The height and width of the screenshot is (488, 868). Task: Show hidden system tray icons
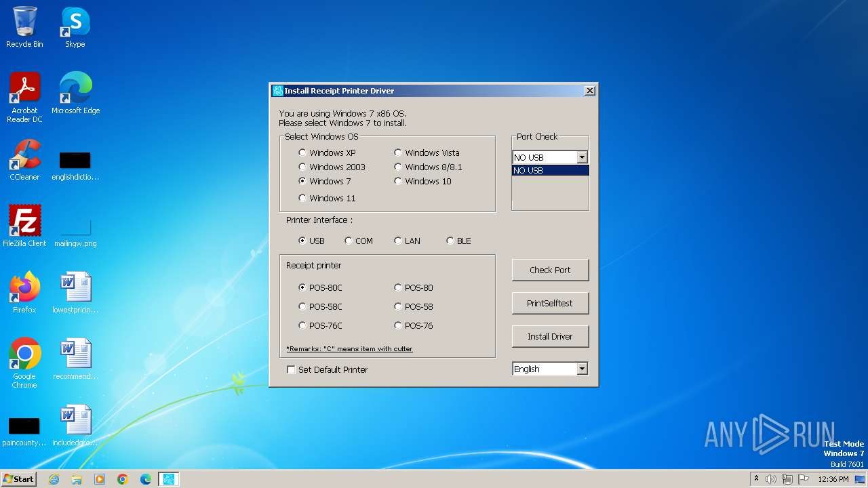click(x=757, y=479)
